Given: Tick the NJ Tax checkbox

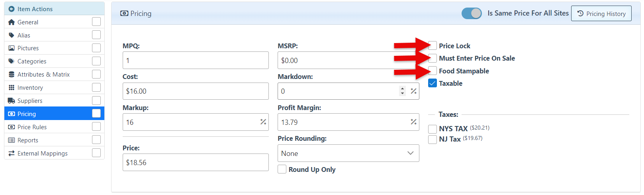Looking at the screenshot, I should pyautogui.click(x=433, y=139).
